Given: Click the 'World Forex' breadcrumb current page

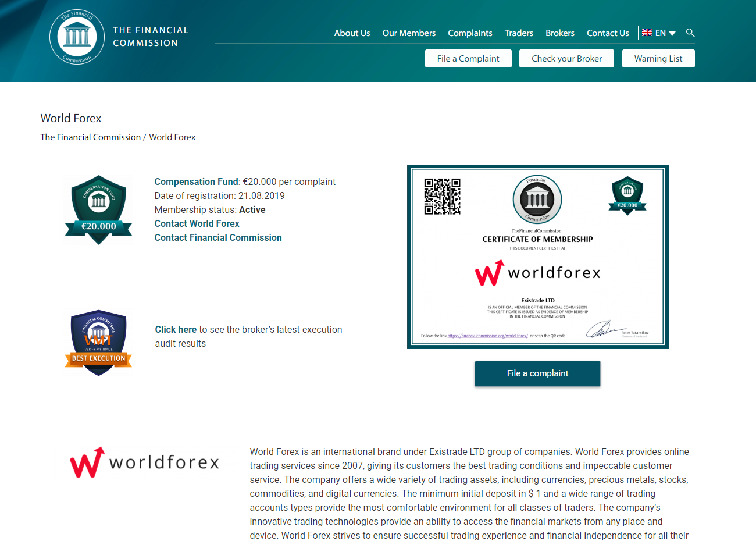Looking at the screenshot, I should click(172, 137).
